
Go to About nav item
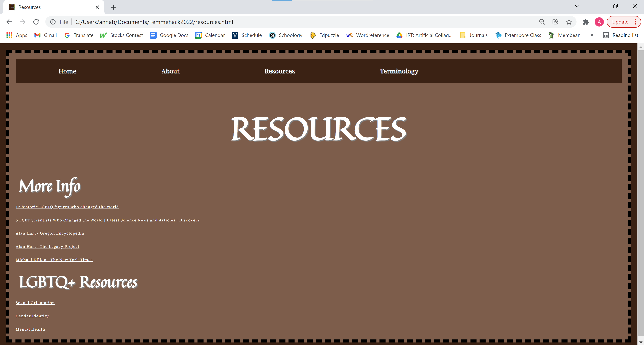pos(170,71)
